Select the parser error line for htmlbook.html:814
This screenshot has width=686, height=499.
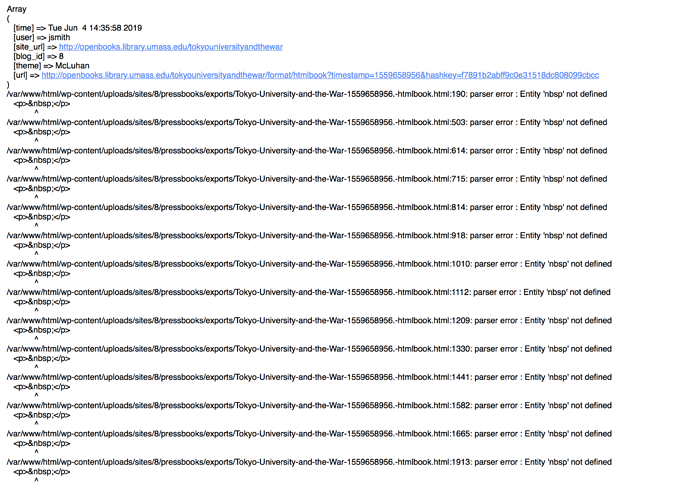[x=307, y=207]
